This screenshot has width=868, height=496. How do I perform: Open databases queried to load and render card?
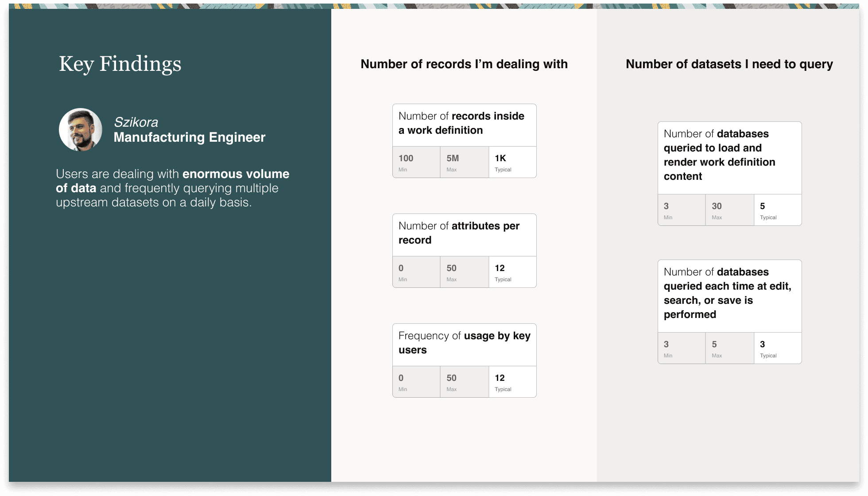729,155
